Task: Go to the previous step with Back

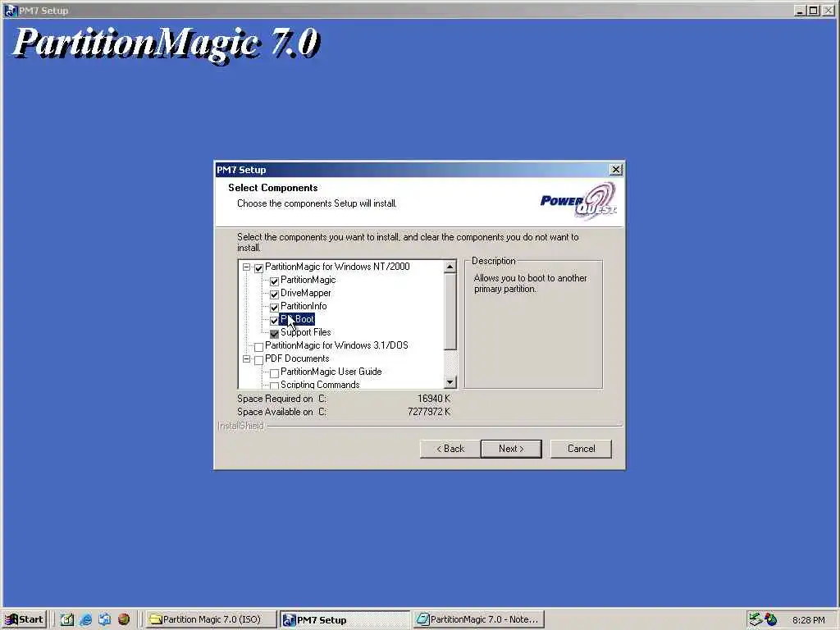Action: (x=450, y=449)
